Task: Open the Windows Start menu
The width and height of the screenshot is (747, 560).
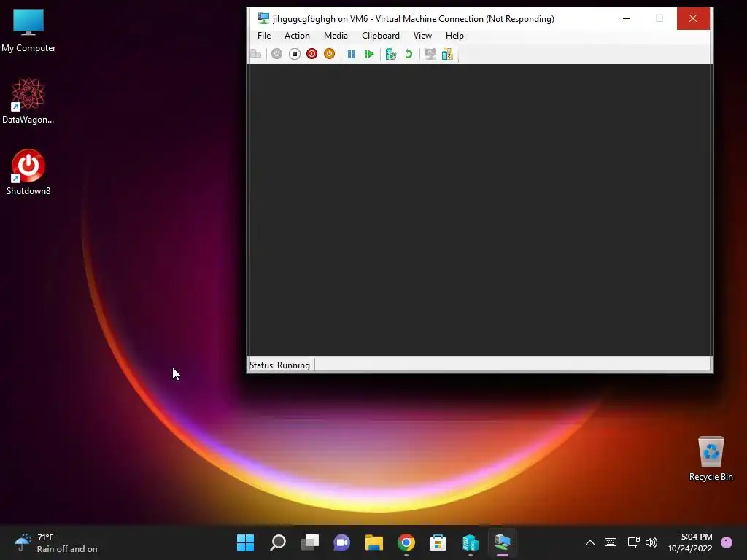Action: pos(245,542)
